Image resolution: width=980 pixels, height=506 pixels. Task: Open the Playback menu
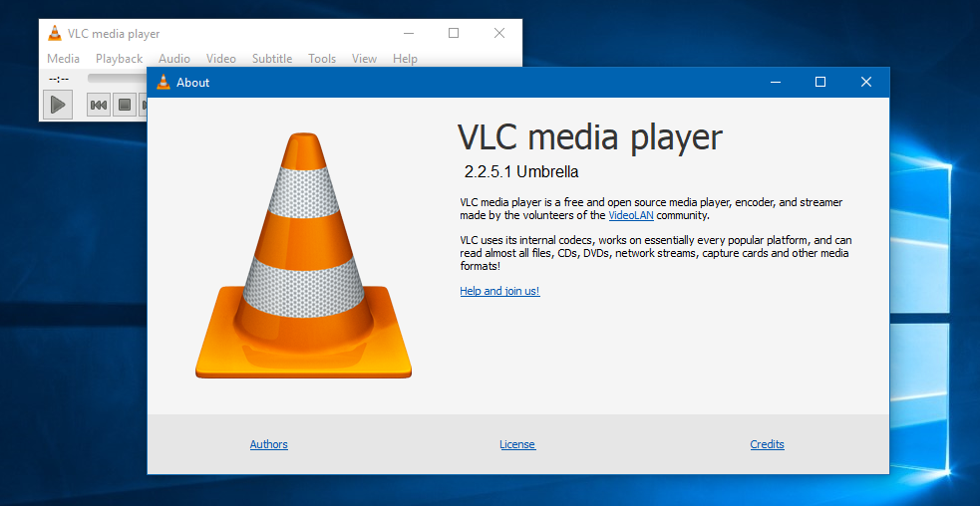tap(119, 59)
